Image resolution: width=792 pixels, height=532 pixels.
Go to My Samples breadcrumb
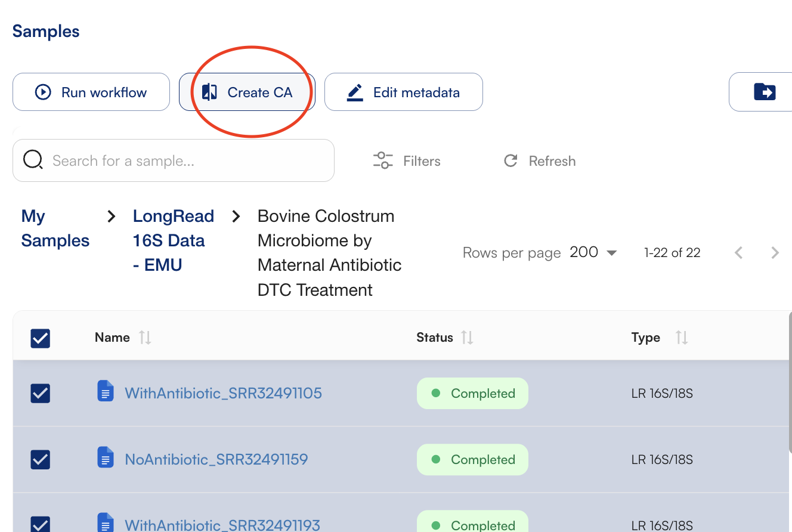(x=55, y=228)
